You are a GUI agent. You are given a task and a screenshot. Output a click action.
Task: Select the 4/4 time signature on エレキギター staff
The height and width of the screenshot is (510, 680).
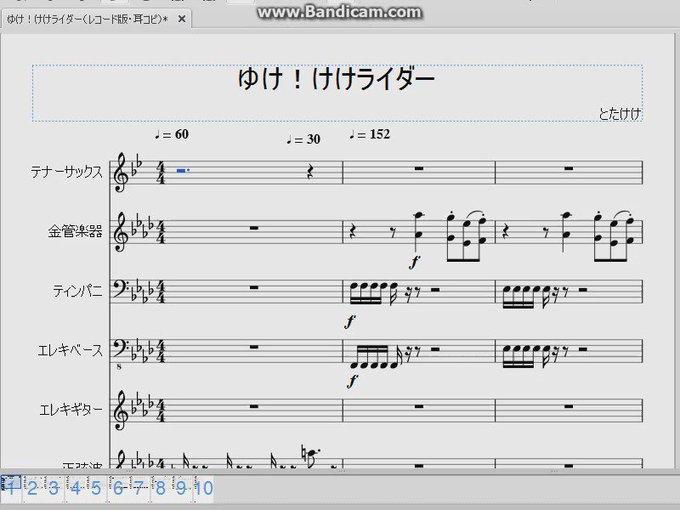pos(160,411)
